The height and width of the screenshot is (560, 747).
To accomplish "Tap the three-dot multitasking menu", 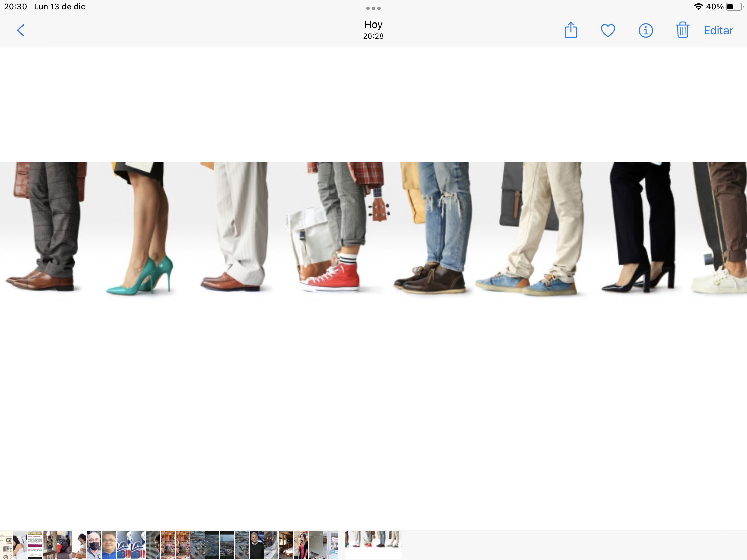I will 373,8.
